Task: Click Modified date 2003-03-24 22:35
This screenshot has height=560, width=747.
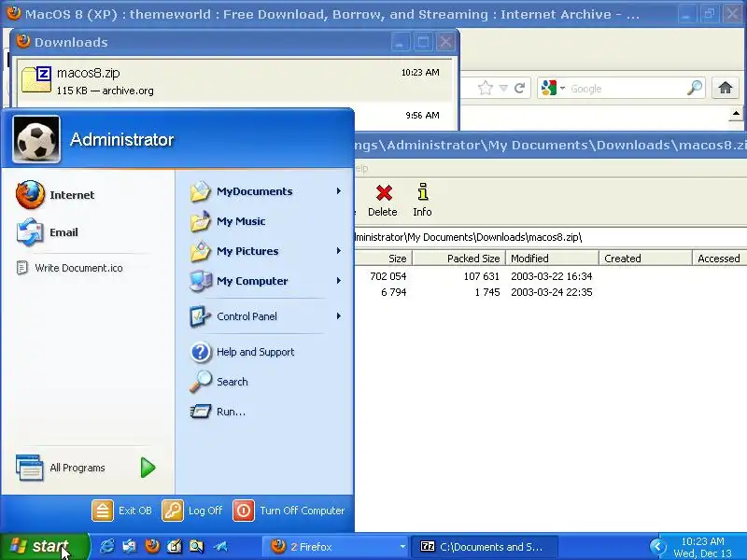Action: (x=552, y=292)
